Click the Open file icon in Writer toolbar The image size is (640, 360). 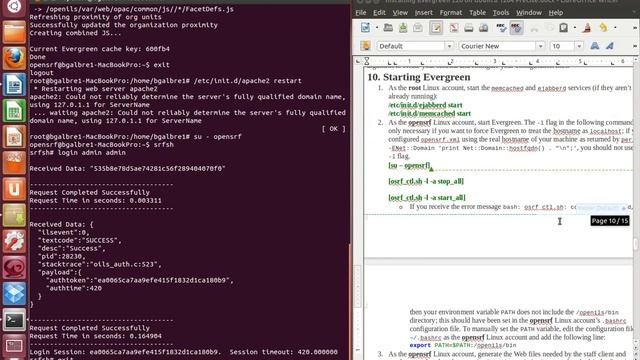(388, 28)
